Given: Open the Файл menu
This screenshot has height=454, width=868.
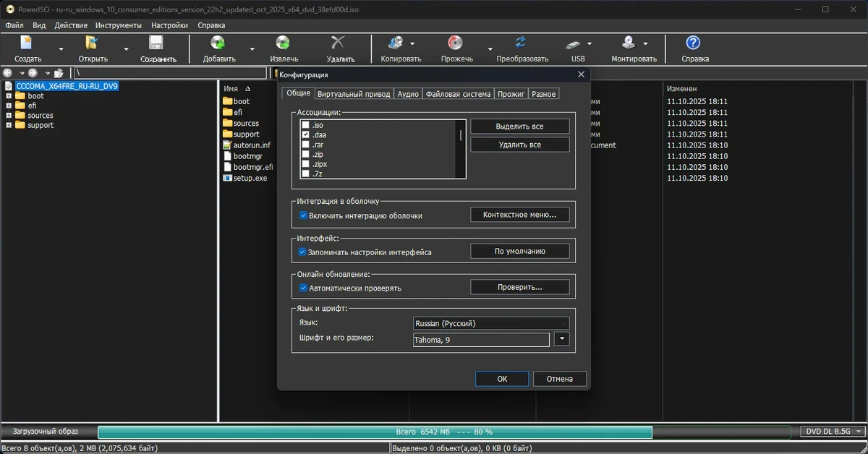Looking at the screenshot, I should 14,25.
